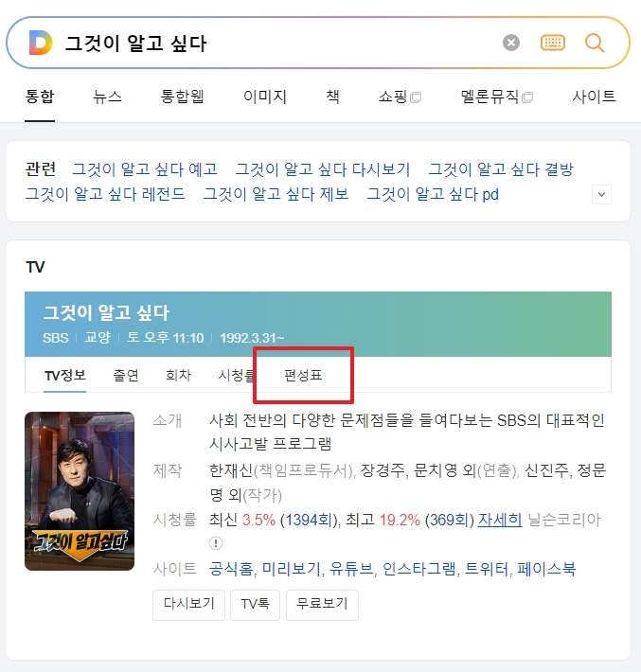Select the TV정보 sub-tab
The width and height of the screenshot is (641, 672).
65,376
